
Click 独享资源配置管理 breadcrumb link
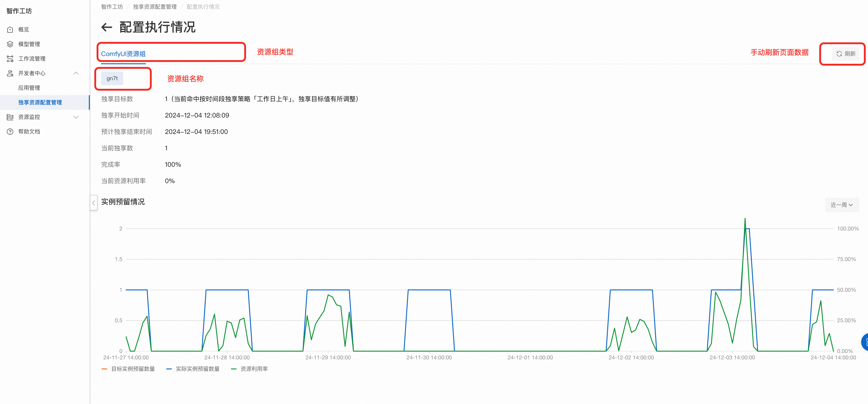[155, 7]
